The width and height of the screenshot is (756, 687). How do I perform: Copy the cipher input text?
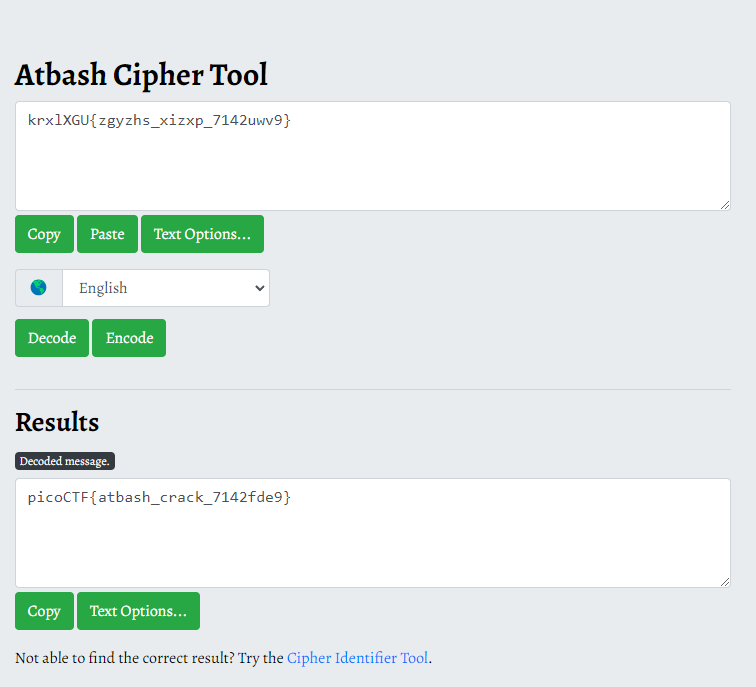(x=44, y=234)
